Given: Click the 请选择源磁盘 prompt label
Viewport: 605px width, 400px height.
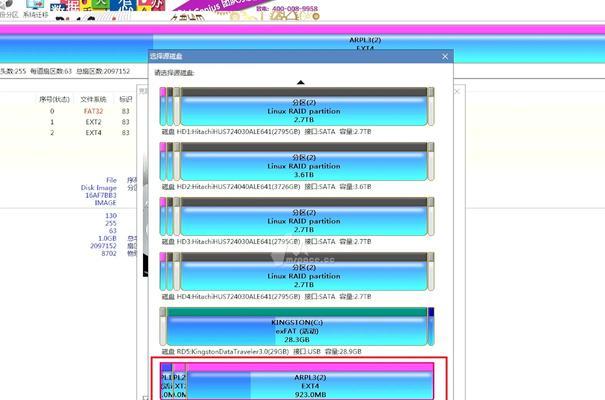Looking at the screenshot, I should coord(175,73).
